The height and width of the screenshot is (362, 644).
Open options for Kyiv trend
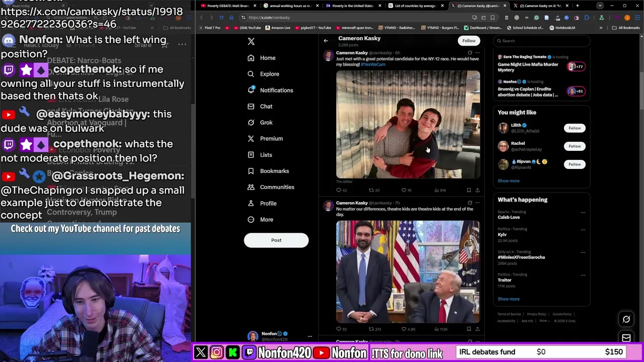583,229
